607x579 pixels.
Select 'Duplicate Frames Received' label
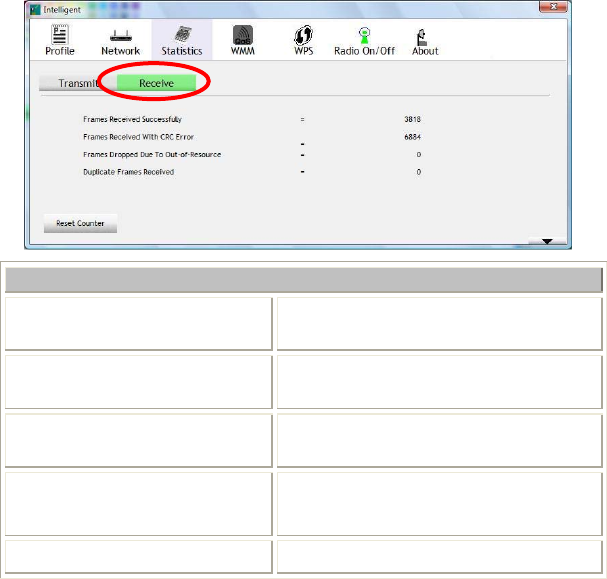(x=129, y=172)
